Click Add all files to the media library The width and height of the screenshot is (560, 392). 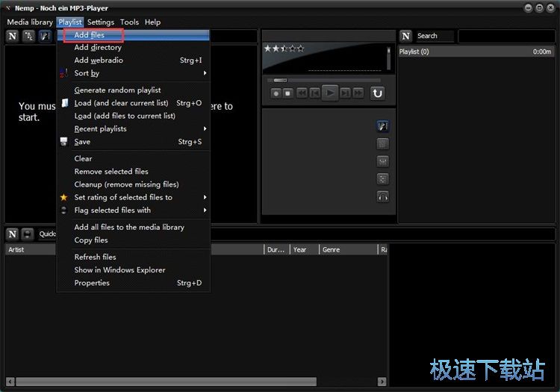pyautogui.click(x=133, y=228)
